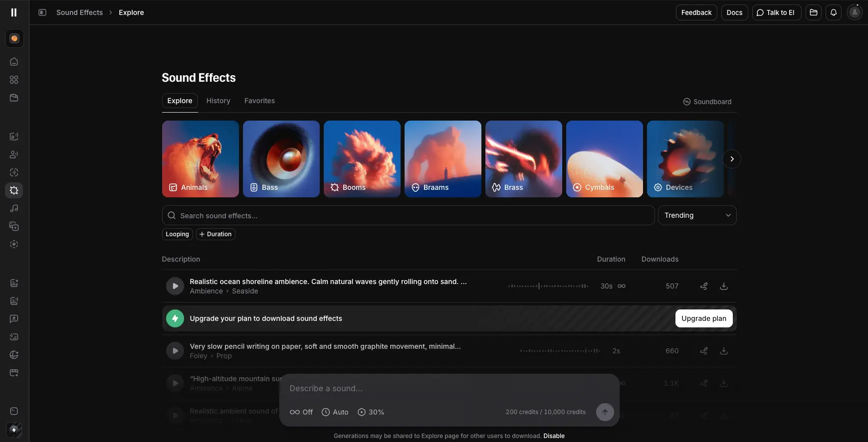
Task: Click the Disable sharing link
Action: [554, 436]
